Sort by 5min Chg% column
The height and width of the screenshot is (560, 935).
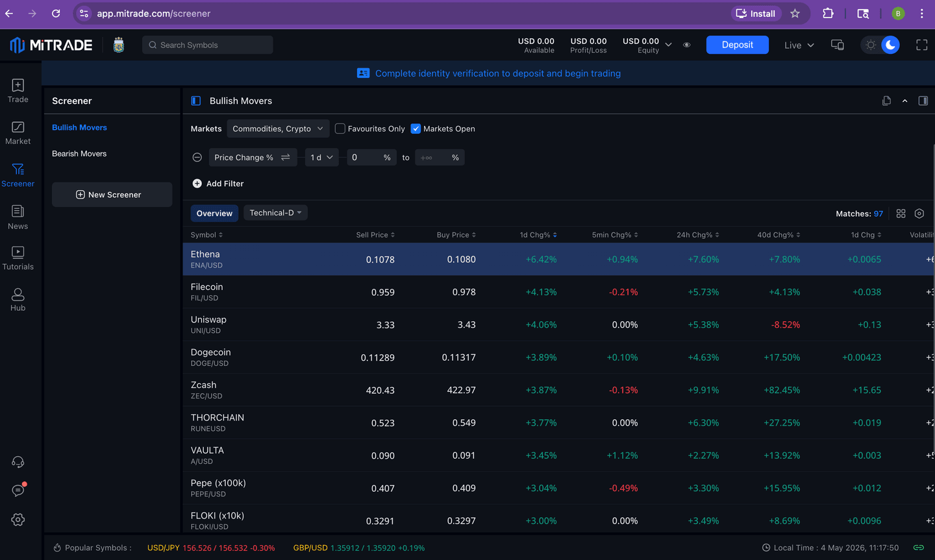pyautogui.click(x=615, y=235)
